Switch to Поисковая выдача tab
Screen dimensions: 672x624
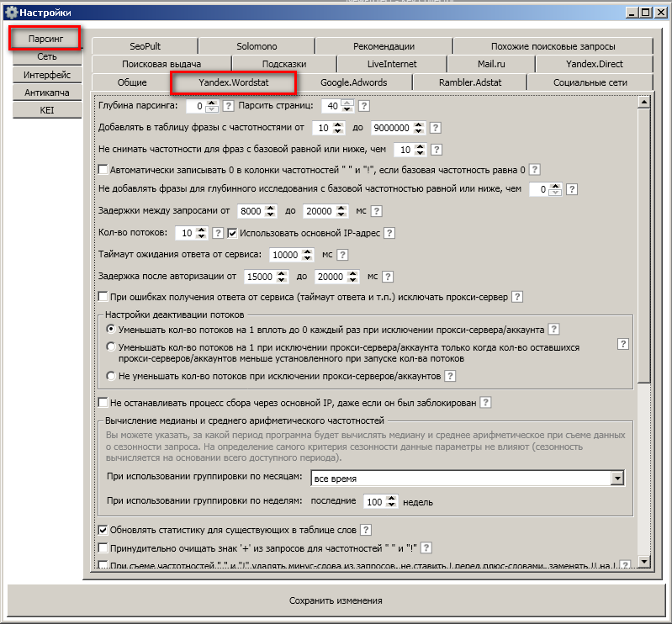(x=161, y=64)
